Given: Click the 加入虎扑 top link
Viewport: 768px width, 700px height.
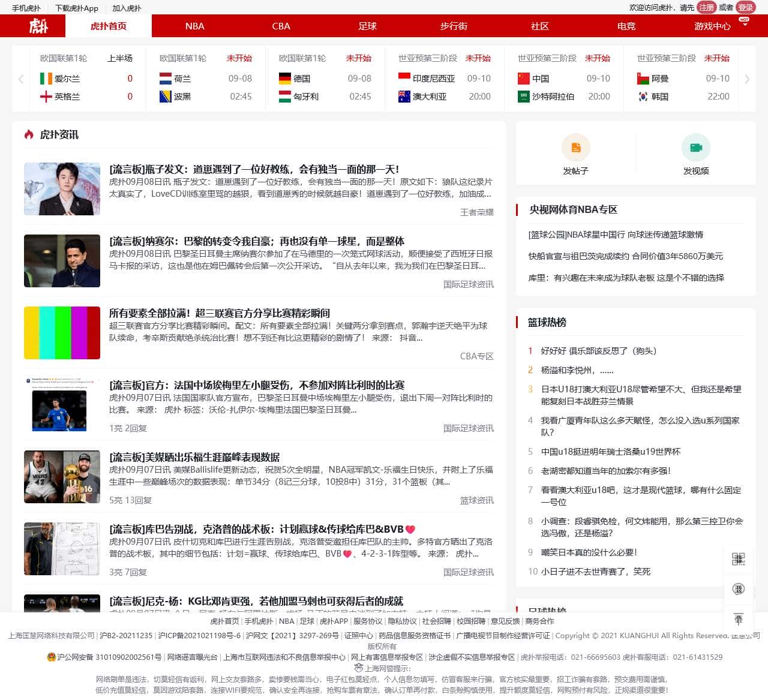Looking at the screenshot, I should tap(127, 8).
